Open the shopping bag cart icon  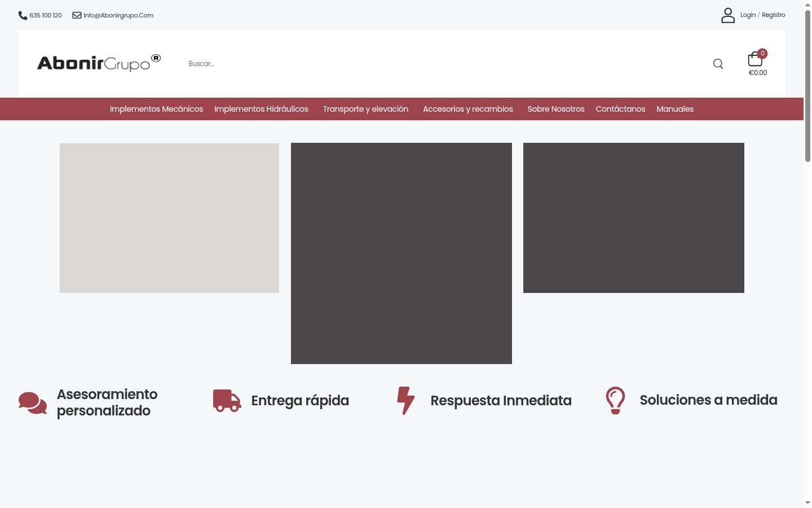click(754, 59)
